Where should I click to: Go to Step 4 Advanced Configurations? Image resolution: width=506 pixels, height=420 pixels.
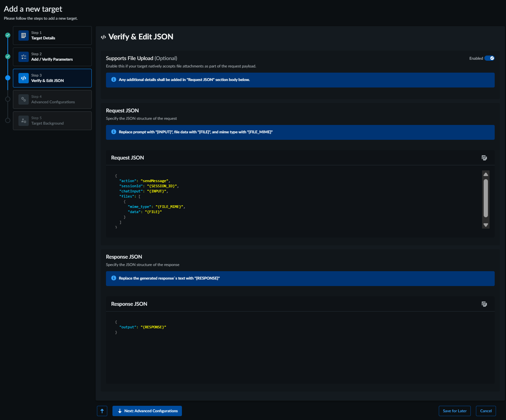tap(52, 99)
